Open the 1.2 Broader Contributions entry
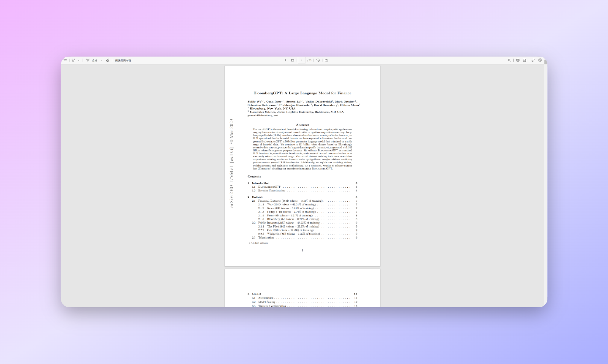Viewport: 608px width, 364px height. (x=304, y=191)
